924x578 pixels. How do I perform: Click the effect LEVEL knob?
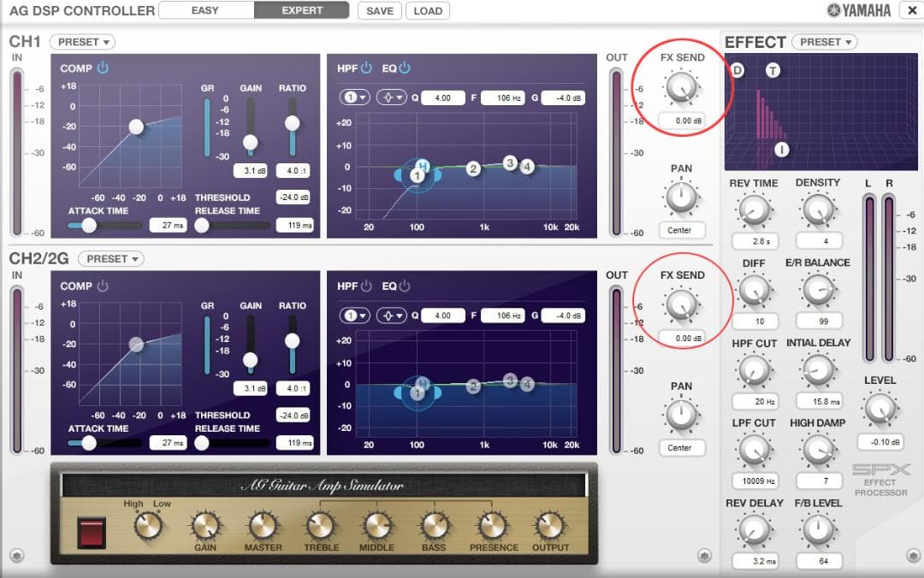(x=880, y=410)
